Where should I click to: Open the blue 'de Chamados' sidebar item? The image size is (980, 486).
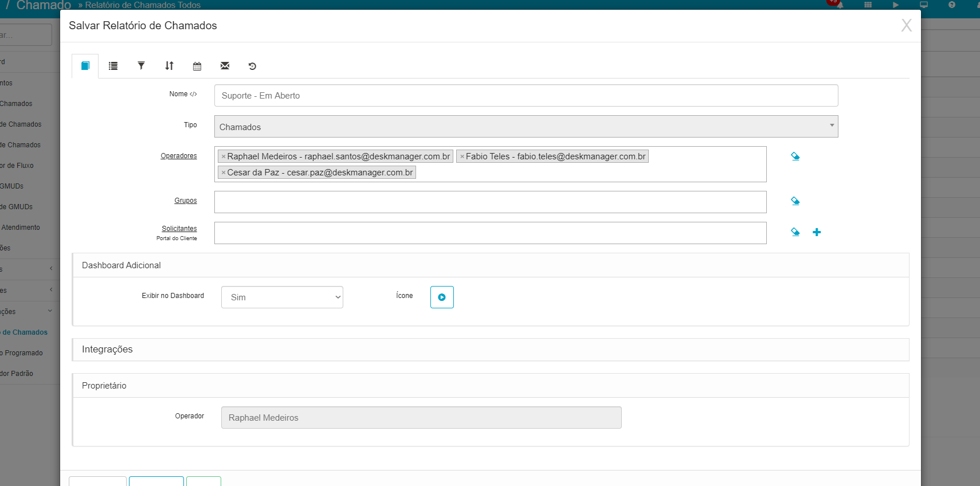tap(24, 332)
